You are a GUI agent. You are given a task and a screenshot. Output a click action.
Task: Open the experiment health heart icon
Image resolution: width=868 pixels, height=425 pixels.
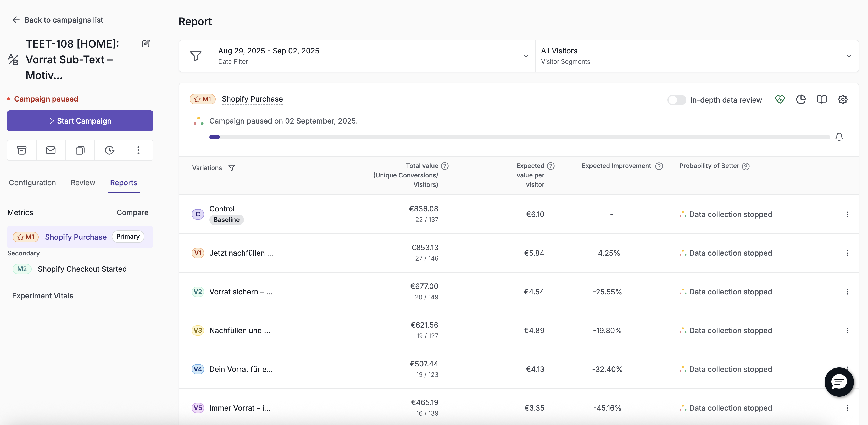780,99
